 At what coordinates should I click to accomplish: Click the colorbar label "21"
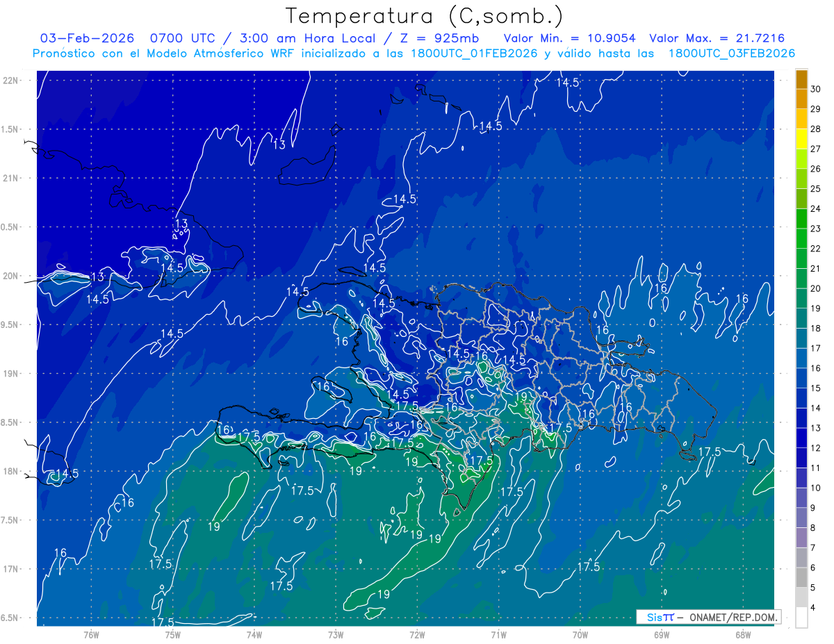(816, 269)
